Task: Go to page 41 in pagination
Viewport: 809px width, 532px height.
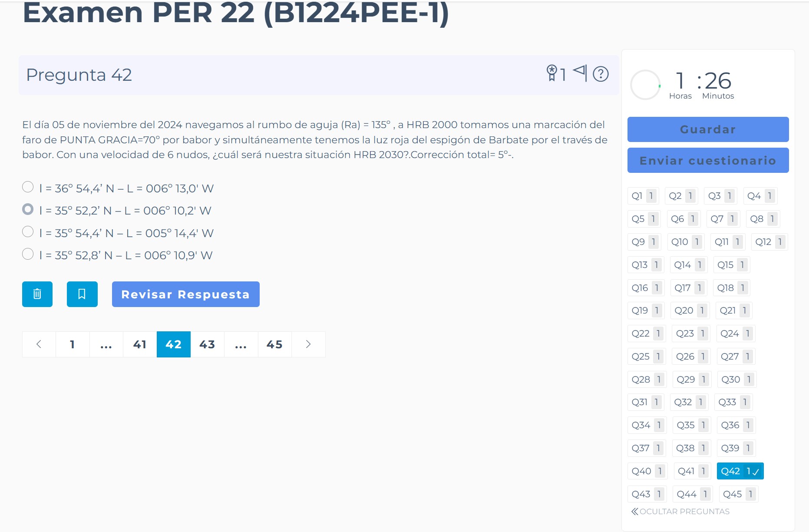Action: [140, 344]
